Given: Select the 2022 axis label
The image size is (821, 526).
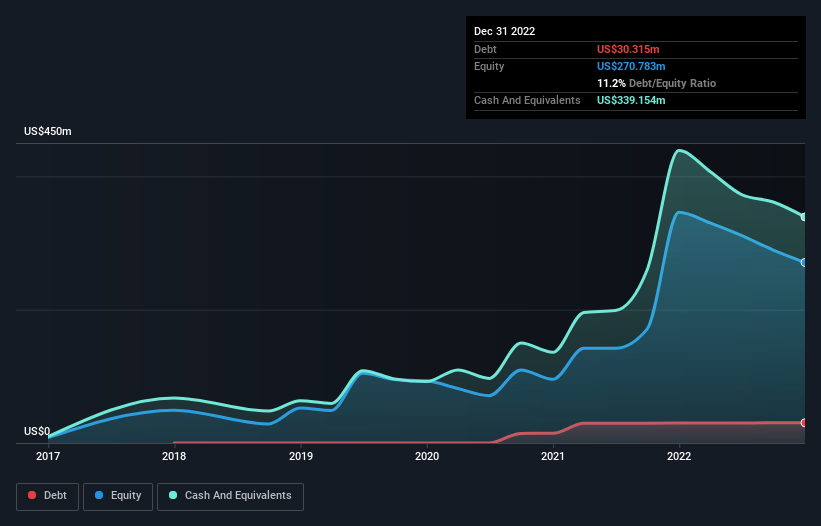Looking at the screenshot, I should [x=679, y=456].
